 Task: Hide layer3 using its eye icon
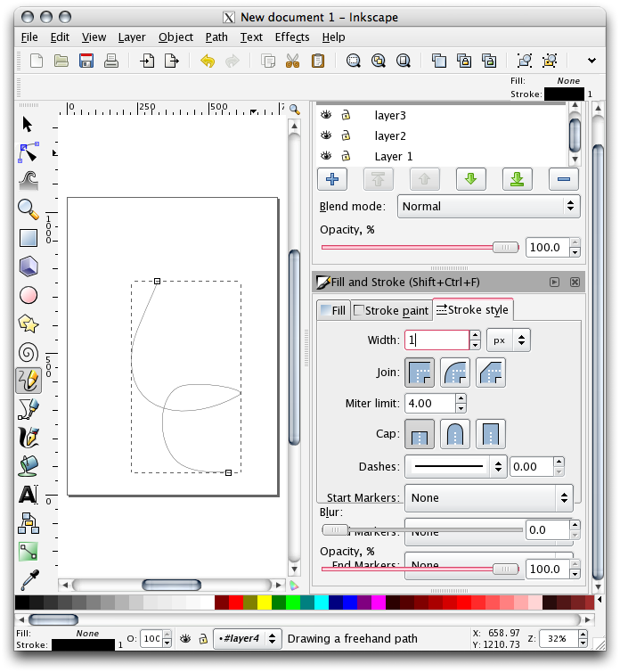326,115
